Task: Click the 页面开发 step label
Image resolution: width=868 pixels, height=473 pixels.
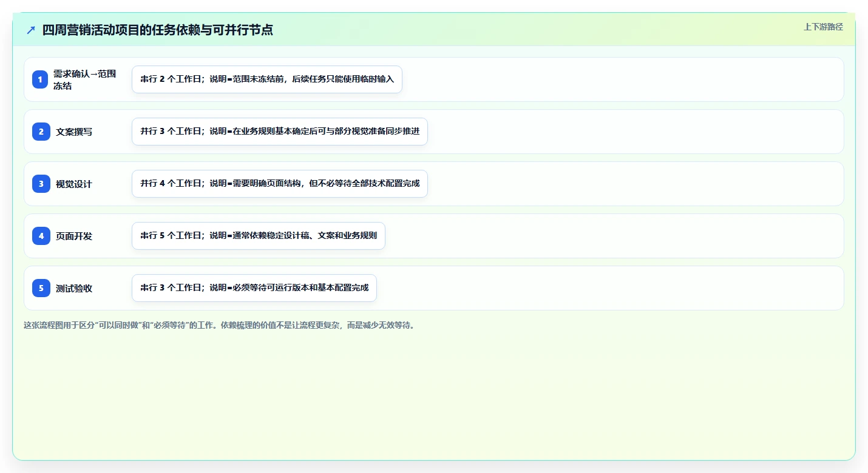Action: [x=74, y=236]
